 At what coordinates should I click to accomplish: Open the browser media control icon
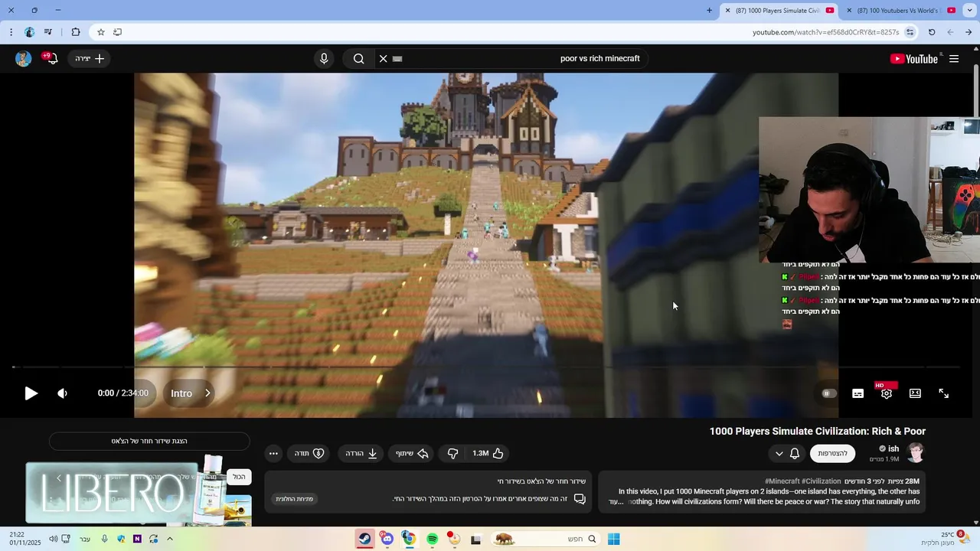tap(48, 32)
